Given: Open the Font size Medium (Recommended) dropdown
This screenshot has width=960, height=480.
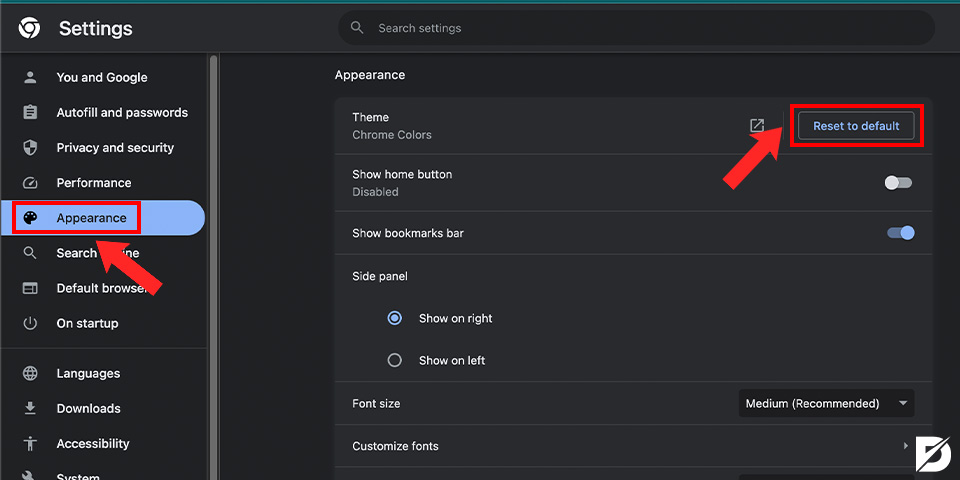Looking at the screenshot, I should [827, 403].
